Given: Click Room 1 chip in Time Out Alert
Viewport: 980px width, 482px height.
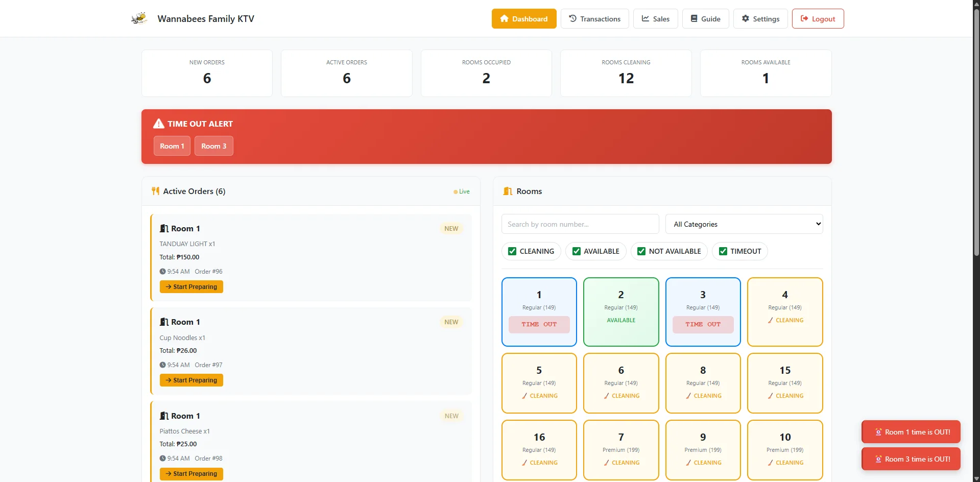Looking at the screenshot, I should pos(172,146).
